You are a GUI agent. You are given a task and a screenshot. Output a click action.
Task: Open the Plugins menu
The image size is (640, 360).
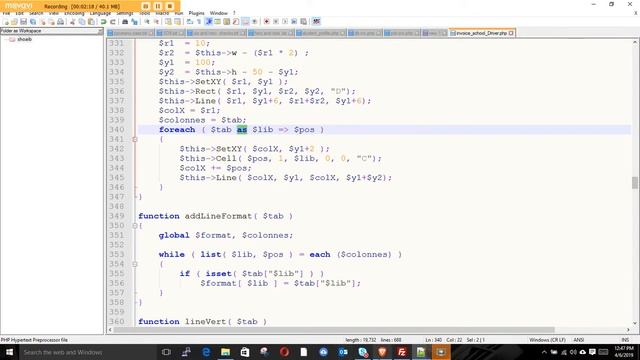pyautogui.click(x=196, y=13)
